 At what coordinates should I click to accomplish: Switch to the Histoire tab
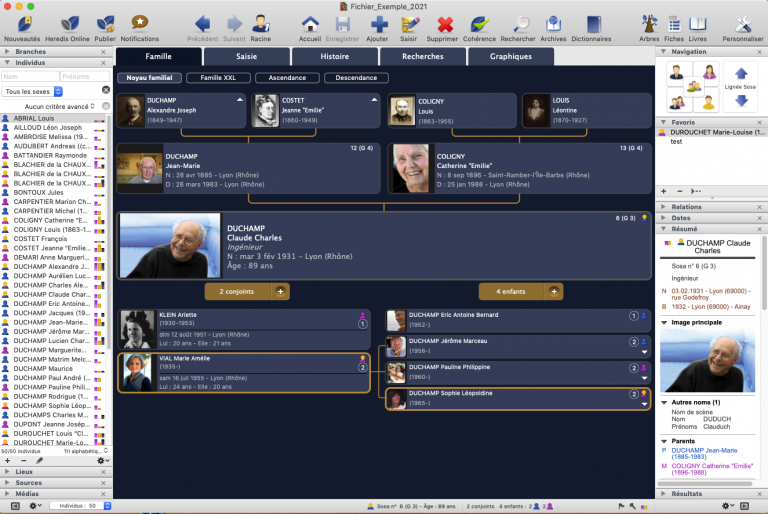coord(334,57)
